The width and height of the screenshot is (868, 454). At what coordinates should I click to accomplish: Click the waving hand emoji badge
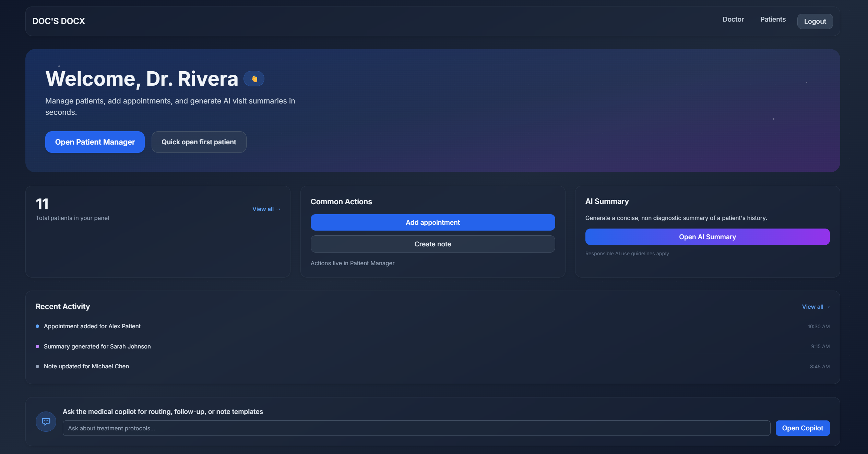(254, 79)
